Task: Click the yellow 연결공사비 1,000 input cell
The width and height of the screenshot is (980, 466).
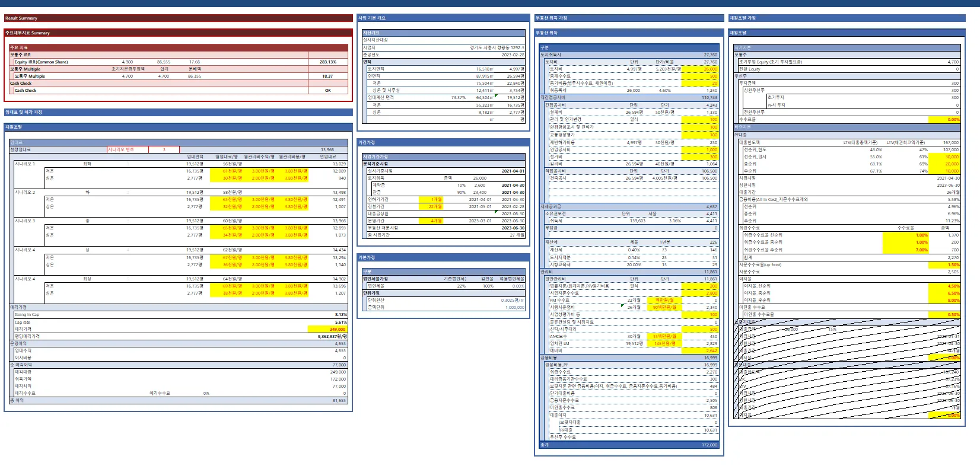Action: click(700, 149)
